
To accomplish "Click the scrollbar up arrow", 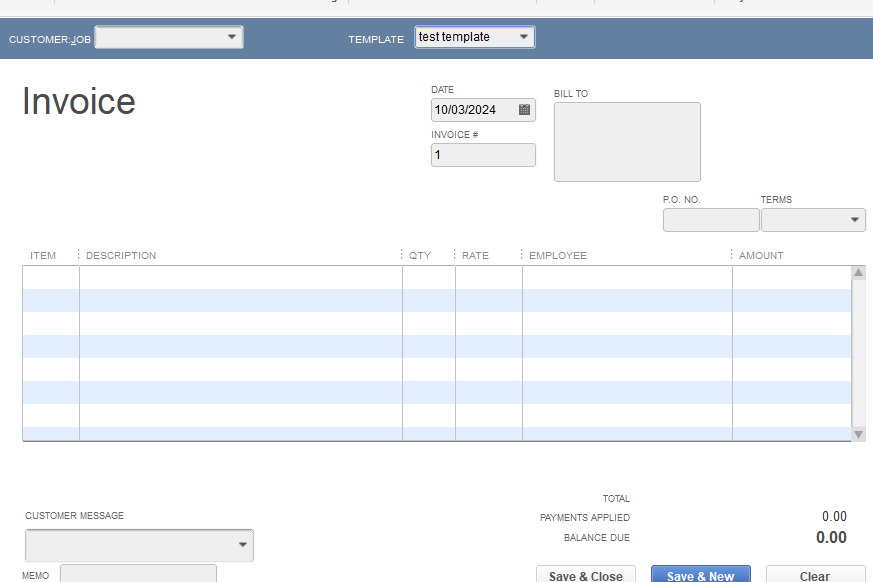I will (x=858, y=270).
